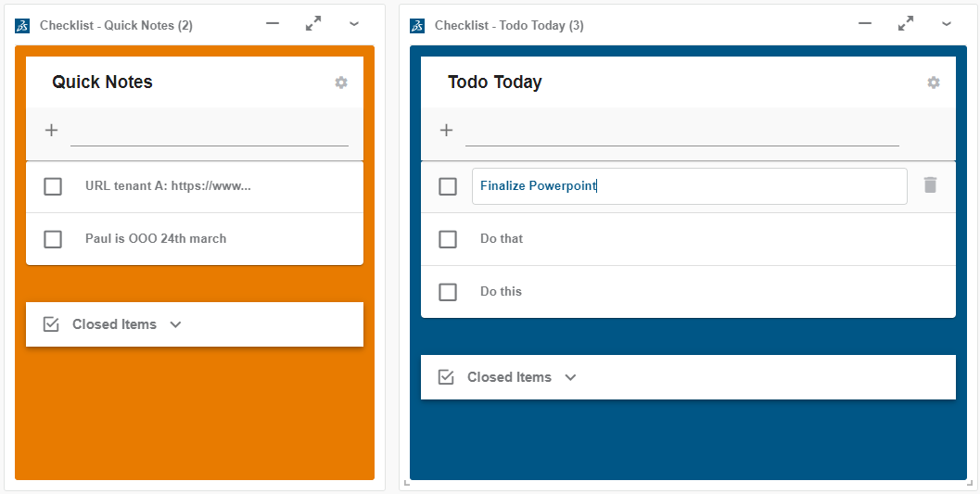Check the Do this item

448,292
